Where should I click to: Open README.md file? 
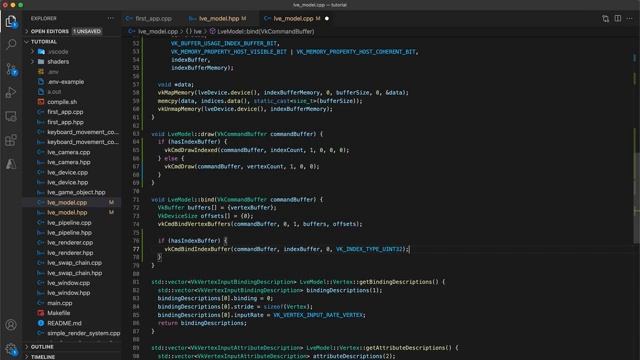click(64, 323)
